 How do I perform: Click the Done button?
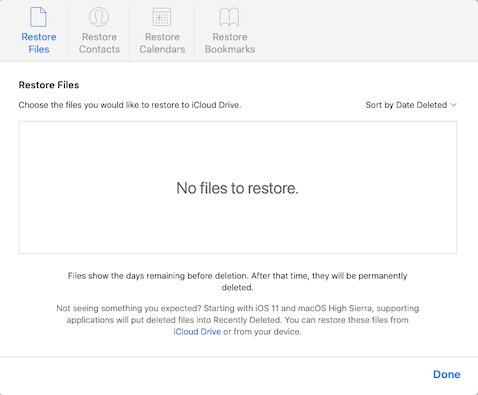tap(447, 374)
